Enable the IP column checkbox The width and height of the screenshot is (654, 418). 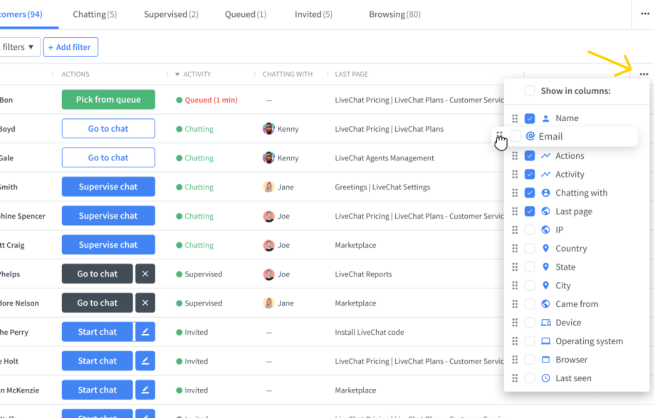click(x=530, y=230)
